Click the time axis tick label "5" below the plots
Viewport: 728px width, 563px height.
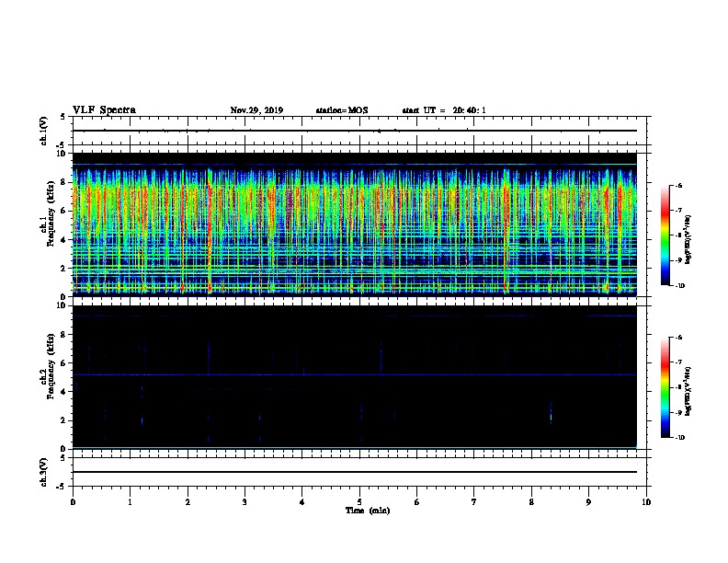tap(359, 502)
